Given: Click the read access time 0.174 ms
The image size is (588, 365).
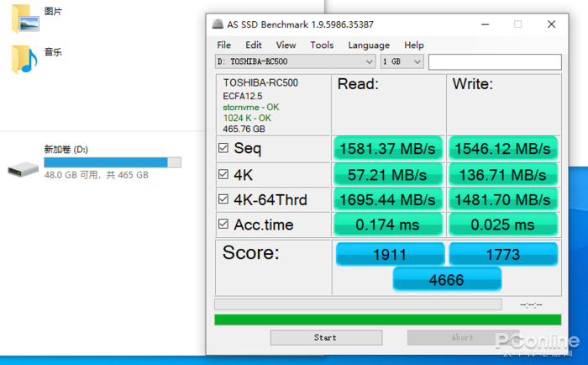Looking at the screenshot, I should (388, 225).
